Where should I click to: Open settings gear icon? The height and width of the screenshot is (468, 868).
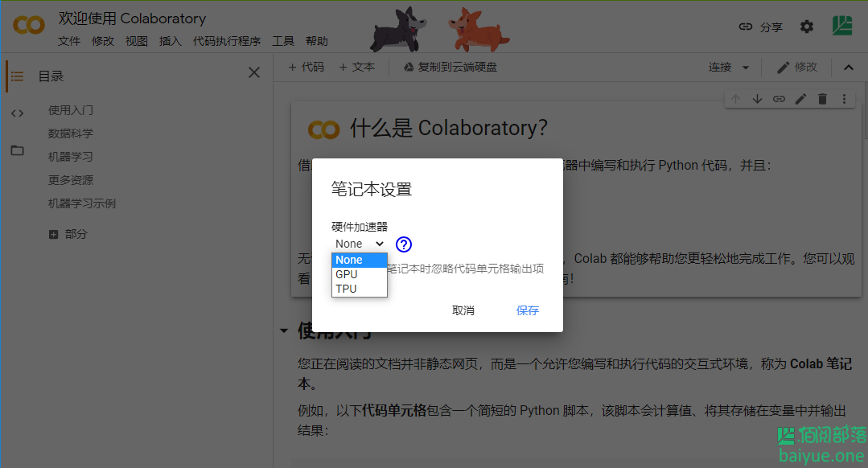pos(807,27)
